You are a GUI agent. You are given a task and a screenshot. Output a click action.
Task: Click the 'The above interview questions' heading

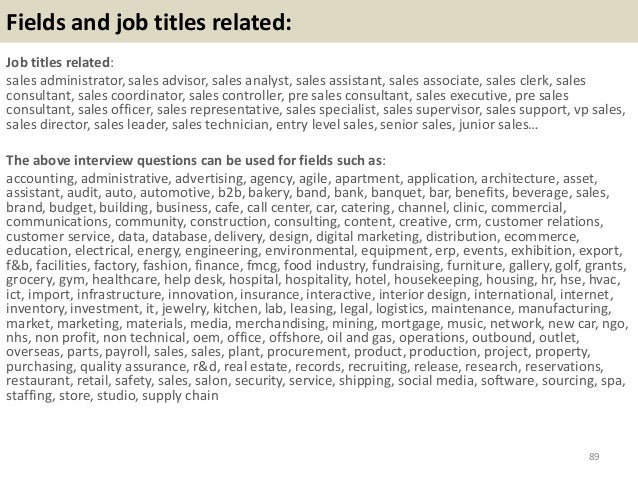click(194, 160)
